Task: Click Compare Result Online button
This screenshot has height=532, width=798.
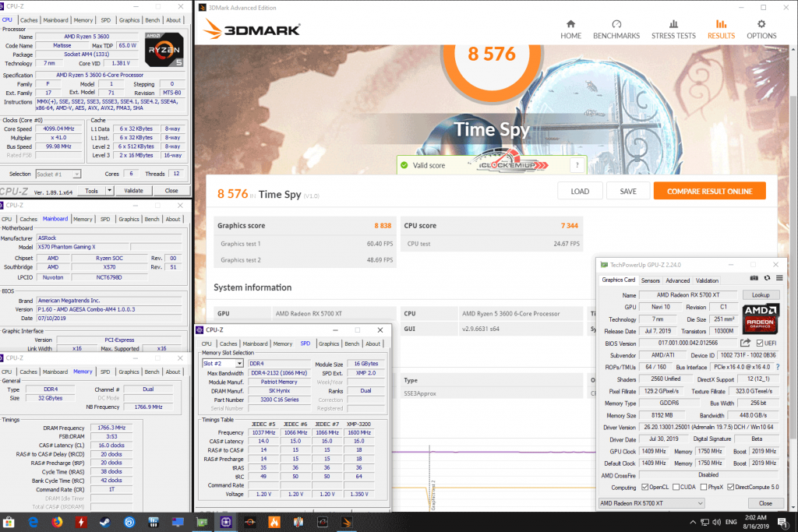Action: point(709,191)
